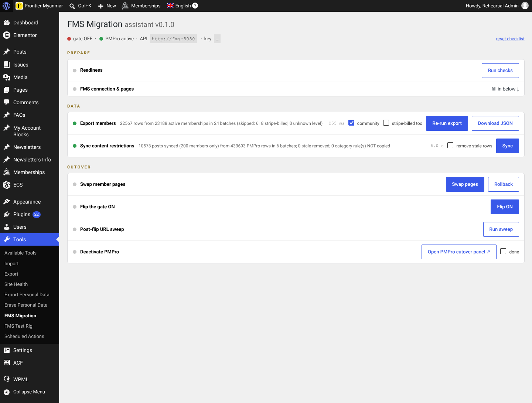
Task: Click 'fill in below' on FMS connection
Action: pyautogui.click(x=505, y=89)
